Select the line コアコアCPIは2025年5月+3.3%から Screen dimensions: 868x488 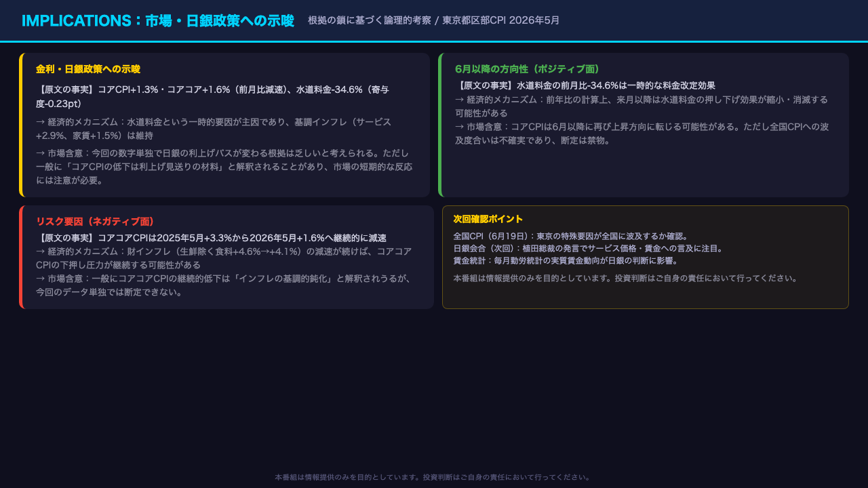coord(211,238)
